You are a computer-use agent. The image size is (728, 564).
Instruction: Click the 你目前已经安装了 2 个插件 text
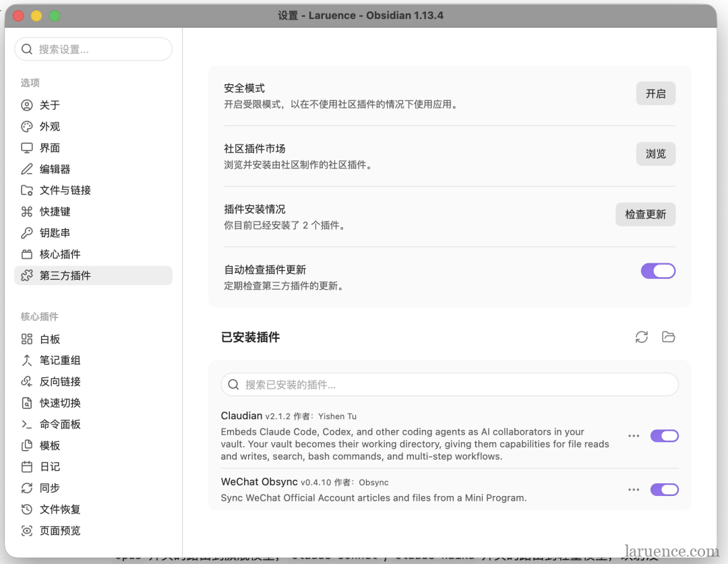click(x=284, y=226)
